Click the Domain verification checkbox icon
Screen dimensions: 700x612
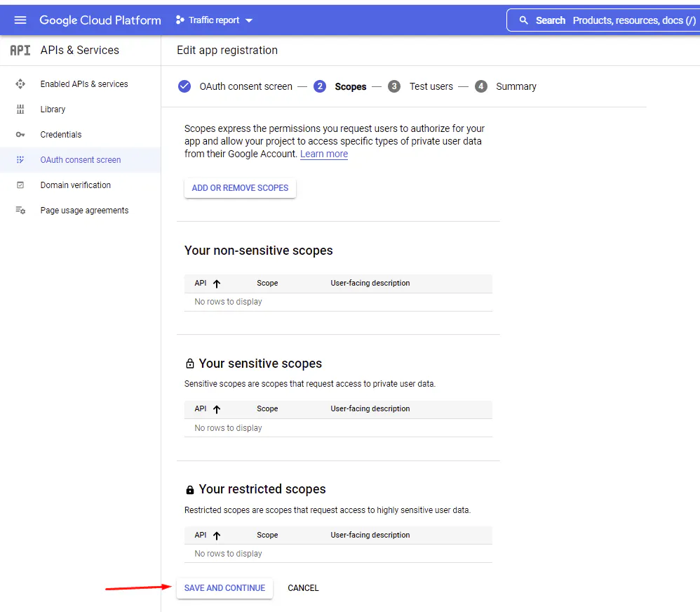[20, 185]
